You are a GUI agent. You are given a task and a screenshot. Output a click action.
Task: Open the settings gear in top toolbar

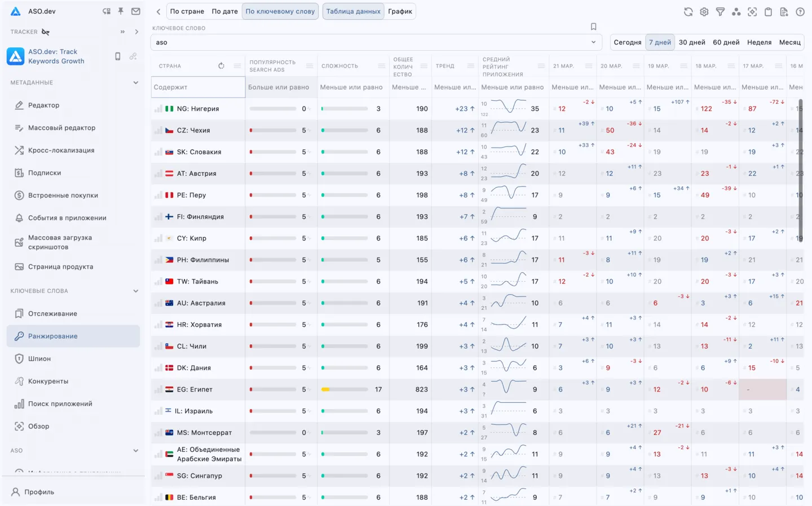click(x=704, y=12)
